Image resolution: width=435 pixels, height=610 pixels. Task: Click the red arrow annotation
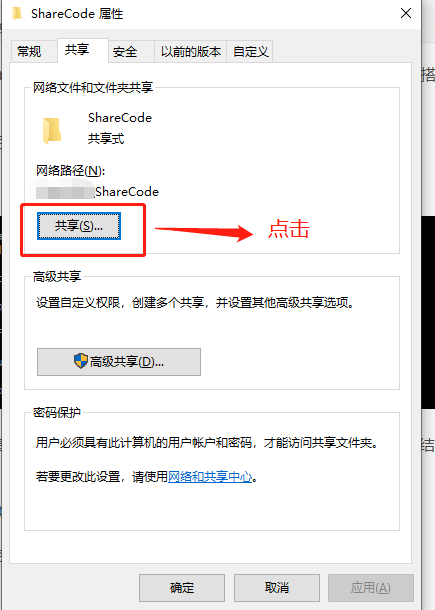204,233
